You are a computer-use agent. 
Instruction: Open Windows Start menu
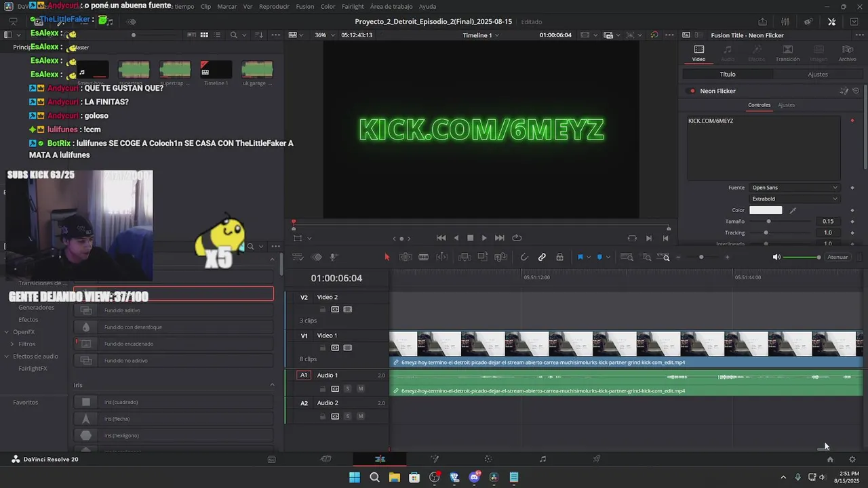pyautogui.click(x=355, y=477)
